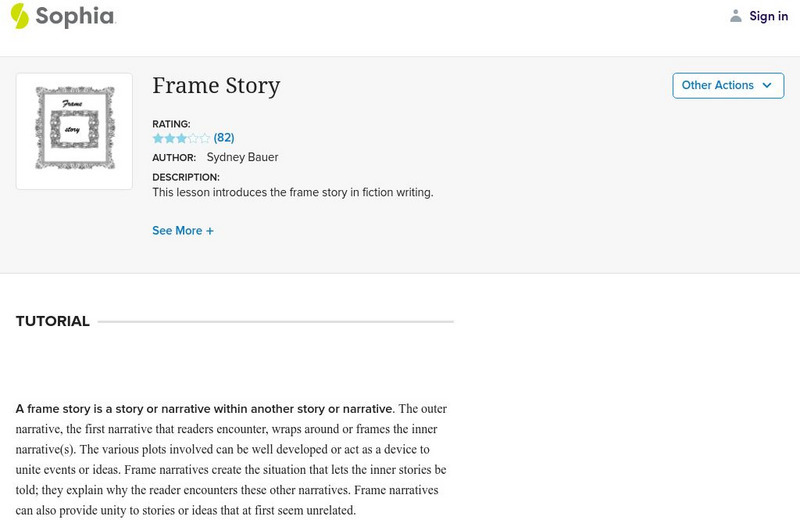The image size is (800, 520).
Task: Open the Sign in link
Action: point(768,16)
